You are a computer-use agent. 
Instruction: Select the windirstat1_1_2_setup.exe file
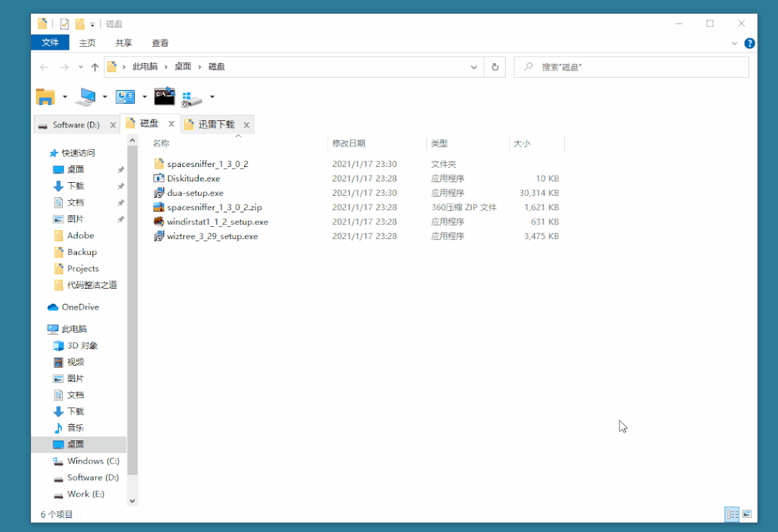pos(217,222)
